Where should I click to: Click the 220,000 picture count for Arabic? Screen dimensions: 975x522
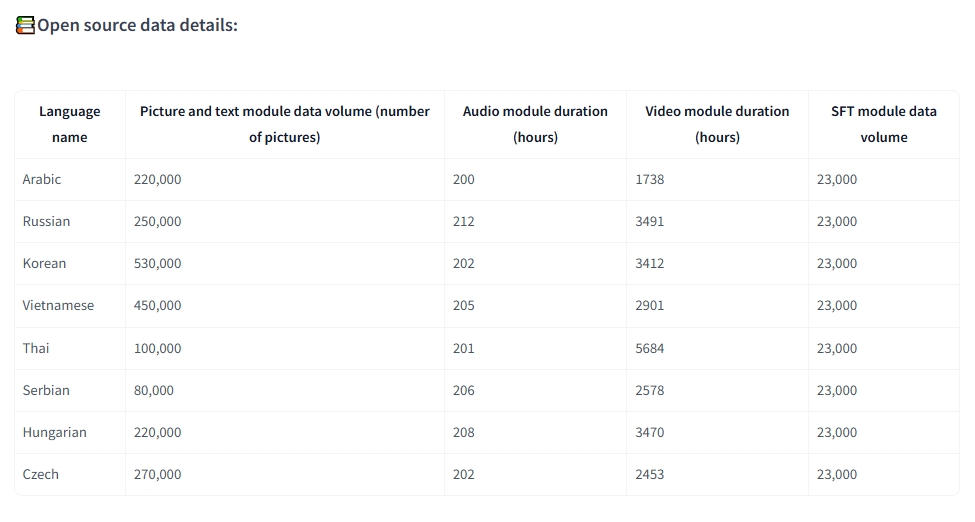point(157,179)
